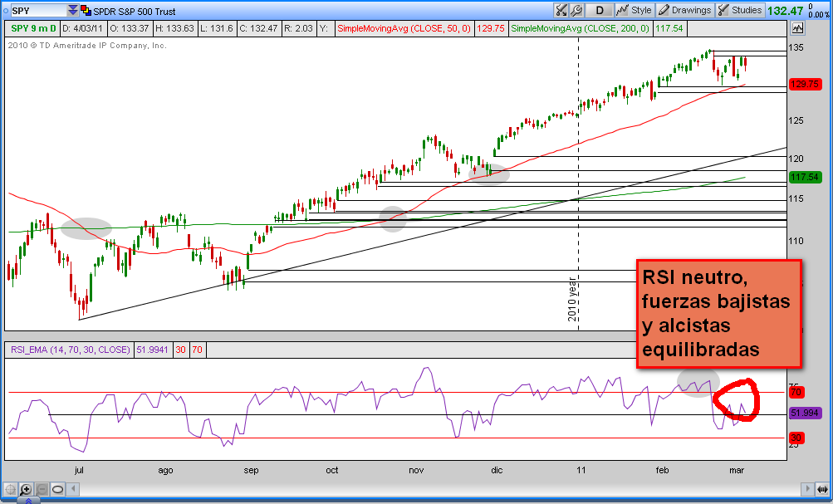
Task: Click the C: 132.47 close value
Action: [x=258, y=28]
